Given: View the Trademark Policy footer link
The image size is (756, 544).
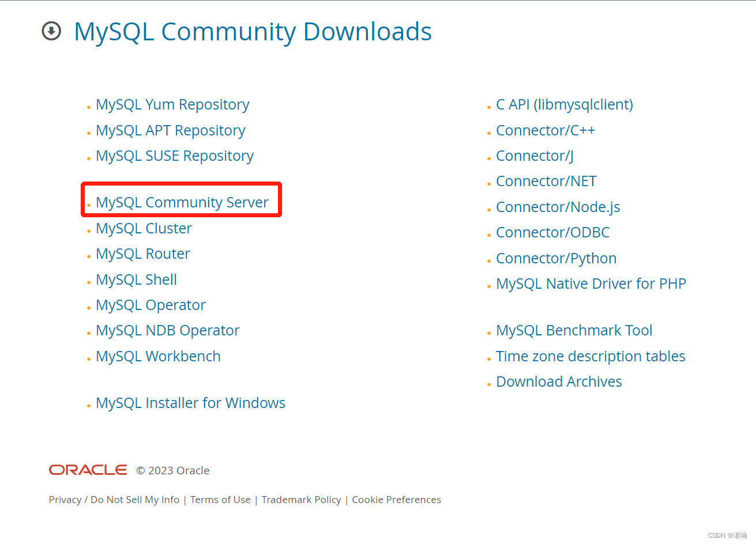Looking at the screenshot, I should coord(301,500).
